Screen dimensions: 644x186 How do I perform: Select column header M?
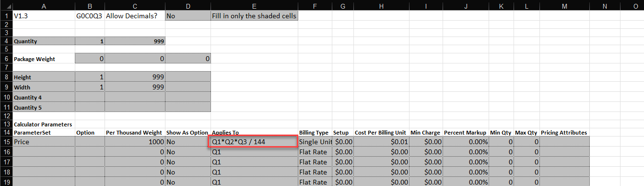click(x=564, y=5)
